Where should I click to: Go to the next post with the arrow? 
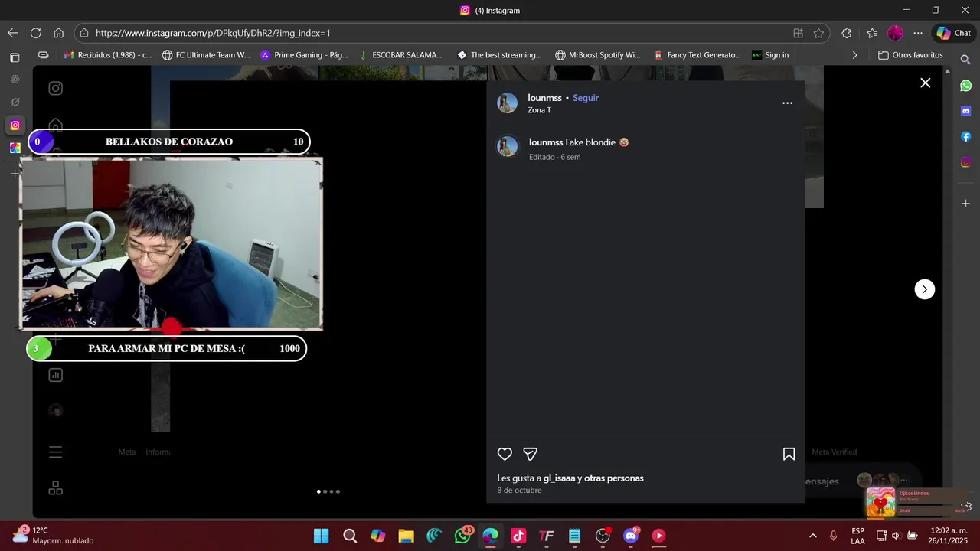tap(924, 289)
